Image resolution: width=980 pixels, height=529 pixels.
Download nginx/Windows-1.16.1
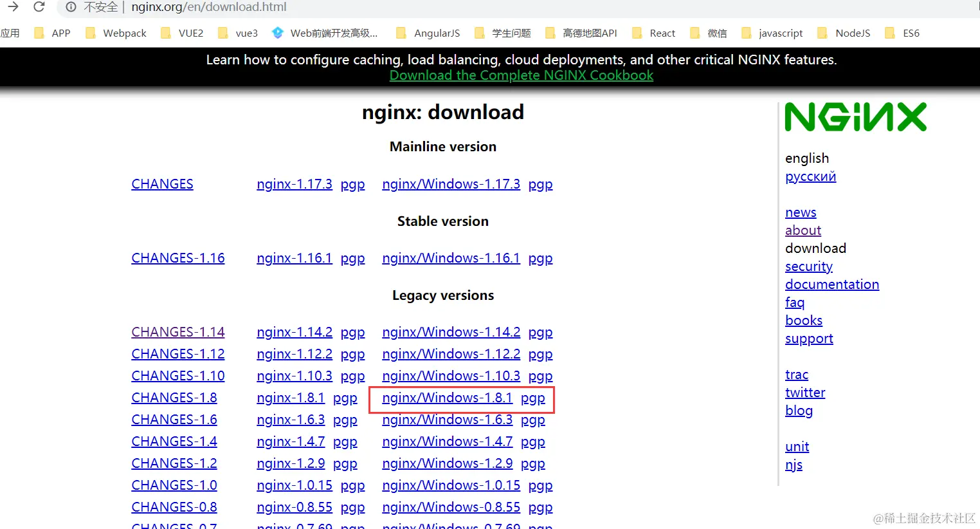pyautogui.click(x=451, y=258)
